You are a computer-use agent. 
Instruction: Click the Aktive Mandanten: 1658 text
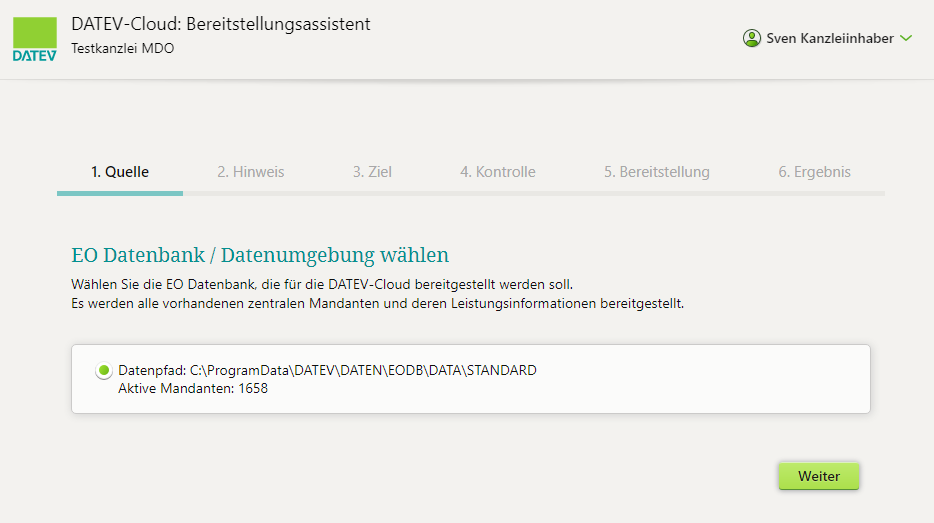point(193,388)
